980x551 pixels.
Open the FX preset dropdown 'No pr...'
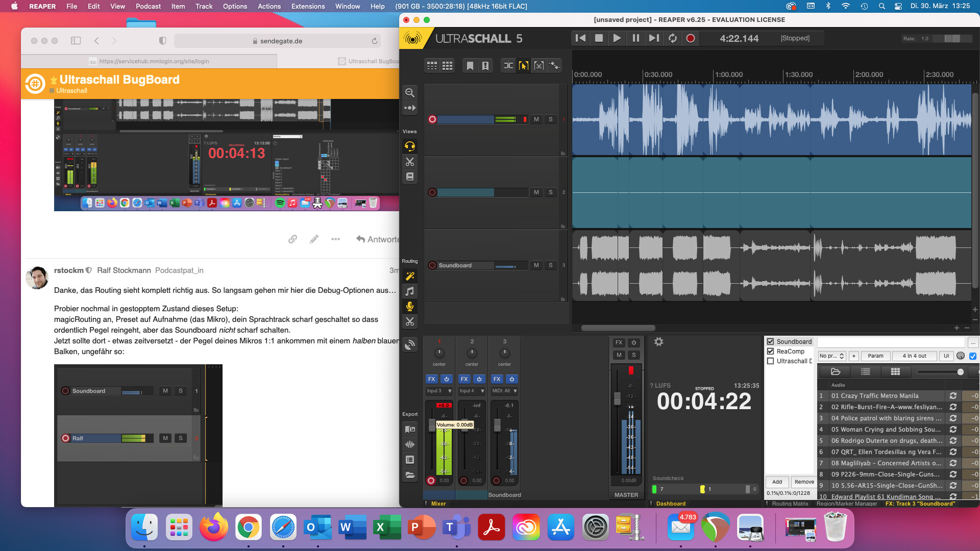tap(831, 356)
